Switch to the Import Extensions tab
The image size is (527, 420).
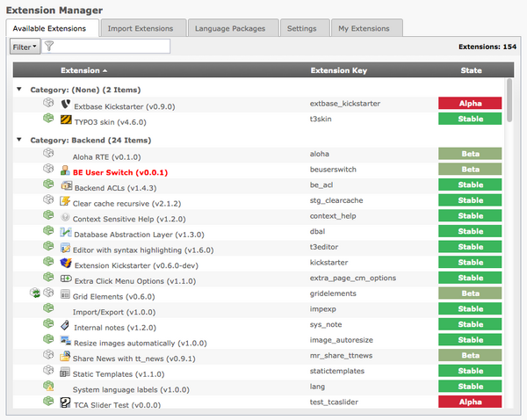[x=141, y=28]
